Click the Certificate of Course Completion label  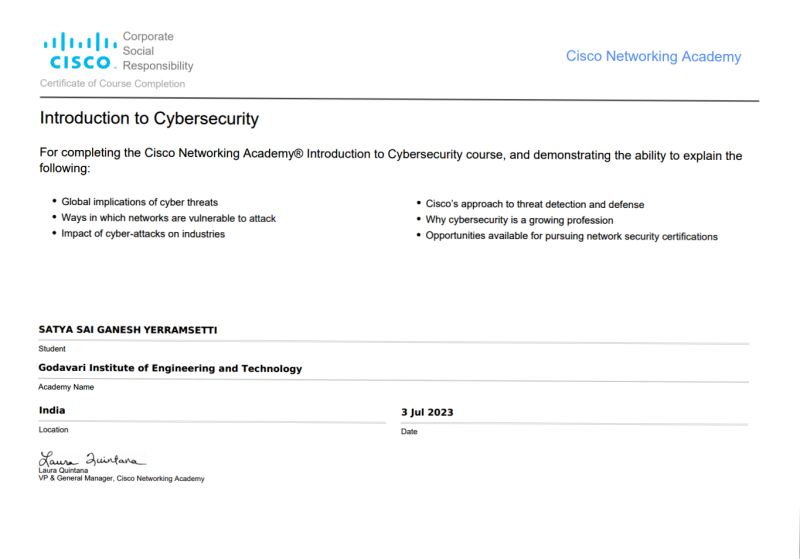(x=112, y=84)
